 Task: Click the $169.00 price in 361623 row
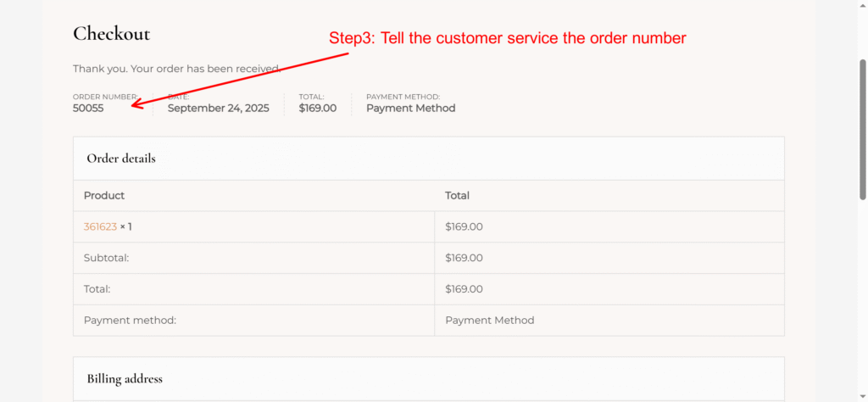tap(464, 226)
